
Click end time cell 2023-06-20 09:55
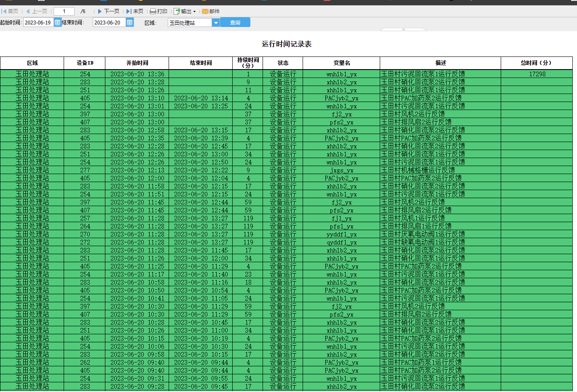pos(201,379)
